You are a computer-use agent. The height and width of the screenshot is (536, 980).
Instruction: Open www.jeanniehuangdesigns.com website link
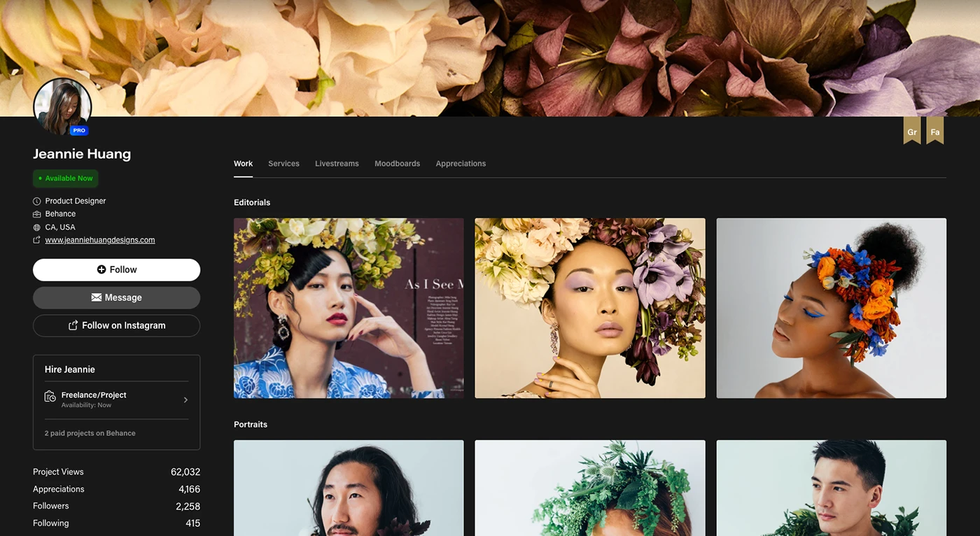tap(100, 240)
